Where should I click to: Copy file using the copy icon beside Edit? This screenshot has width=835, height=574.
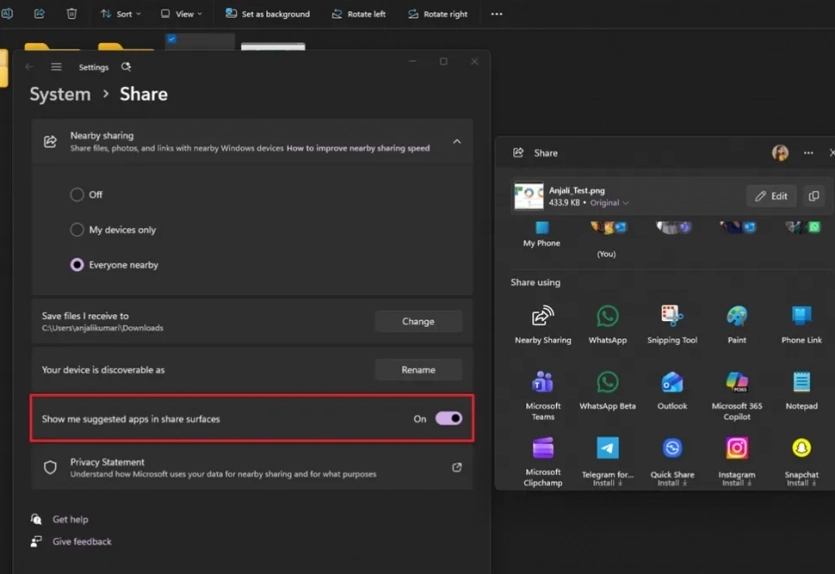tap(814, 196)
